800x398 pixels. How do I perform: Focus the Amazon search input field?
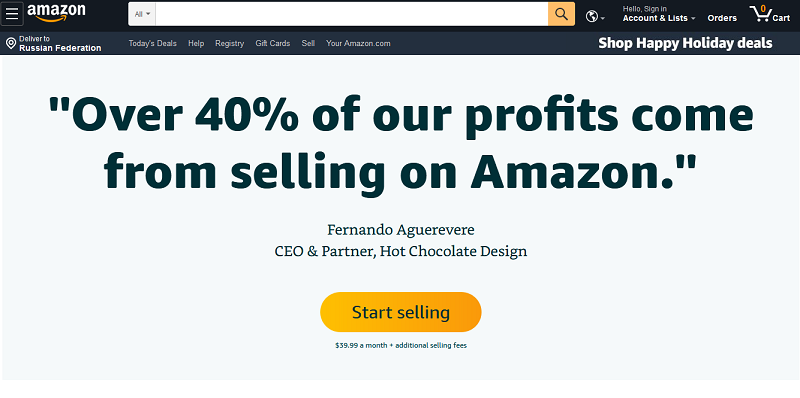(352, 14)
